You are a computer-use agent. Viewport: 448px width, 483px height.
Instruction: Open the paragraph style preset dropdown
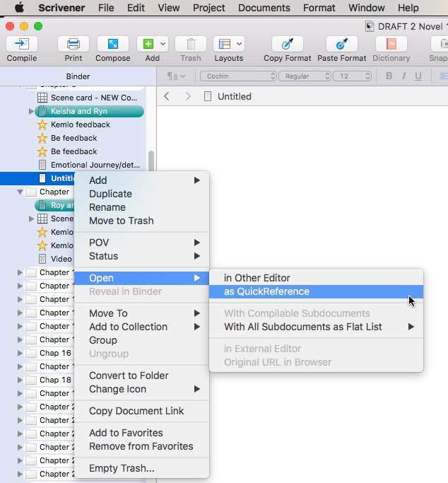(x=176, y=76)
